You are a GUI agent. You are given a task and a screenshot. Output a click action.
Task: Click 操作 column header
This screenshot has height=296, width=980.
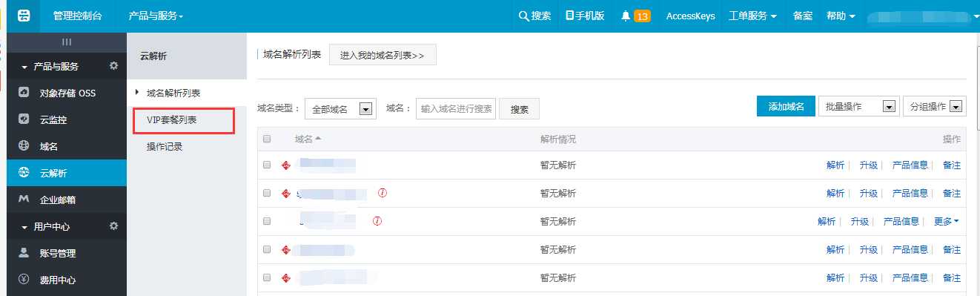coord(952,139)
